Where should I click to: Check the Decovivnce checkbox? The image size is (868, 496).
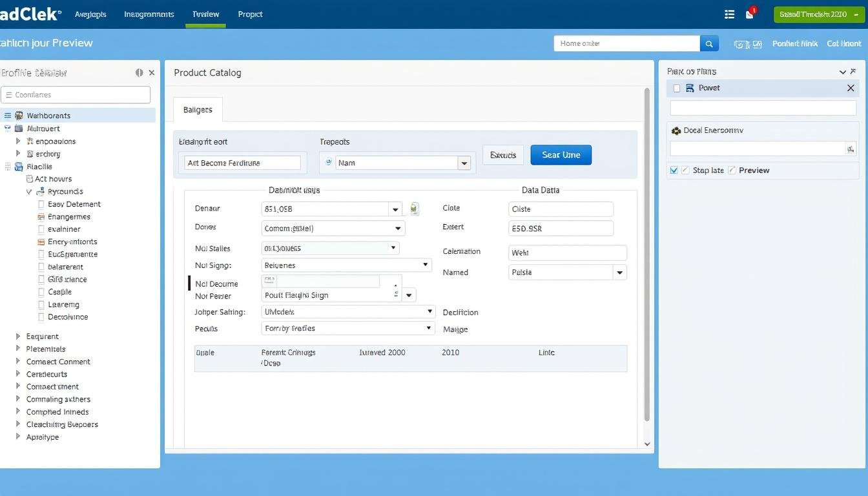pyautogui.click(x=41, y=317)
